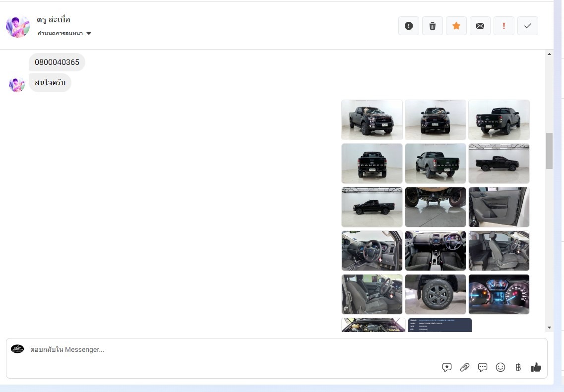
Task: Open gray seats side interior photo, fourth row
Action: 499,251
